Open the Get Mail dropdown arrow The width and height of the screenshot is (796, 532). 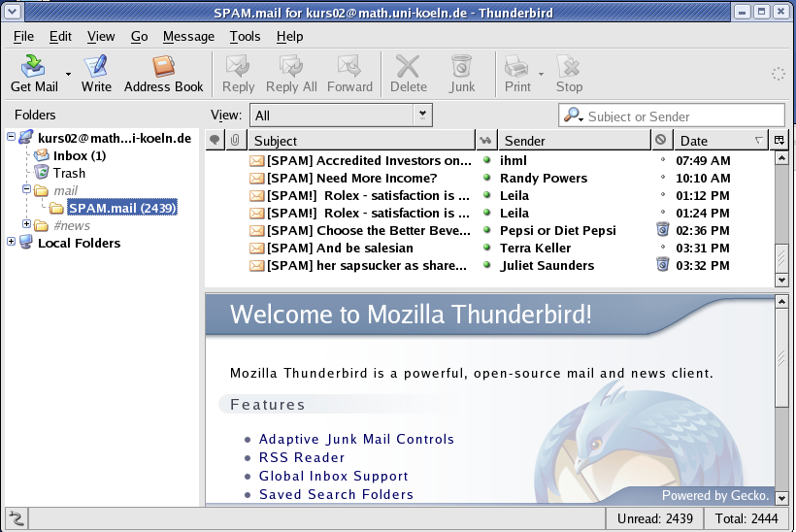tap(68, 74)
